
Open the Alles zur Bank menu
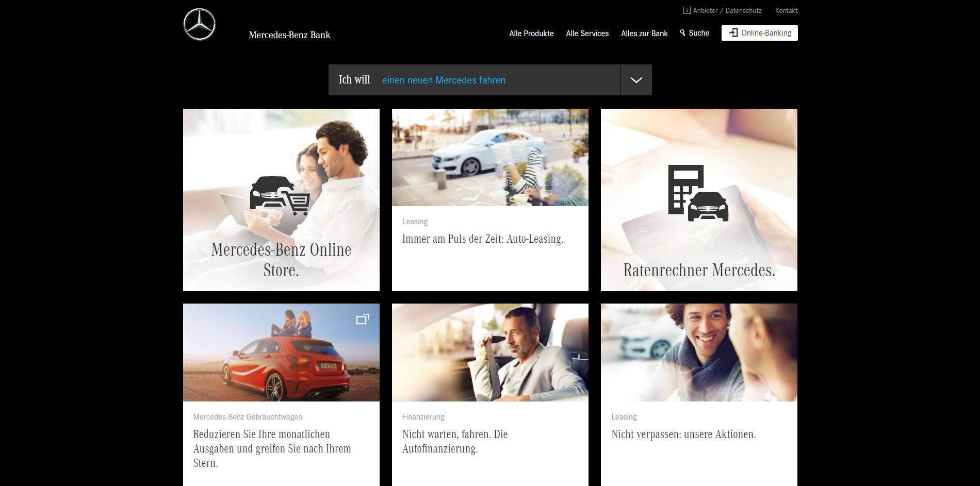coord(644,33)
